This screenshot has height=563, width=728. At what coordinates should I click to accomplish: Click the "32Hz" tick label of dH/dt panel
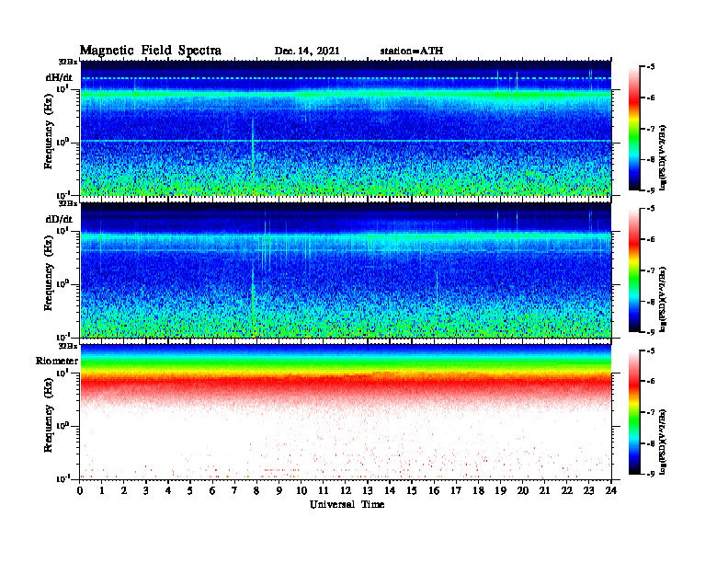(68, 62)
